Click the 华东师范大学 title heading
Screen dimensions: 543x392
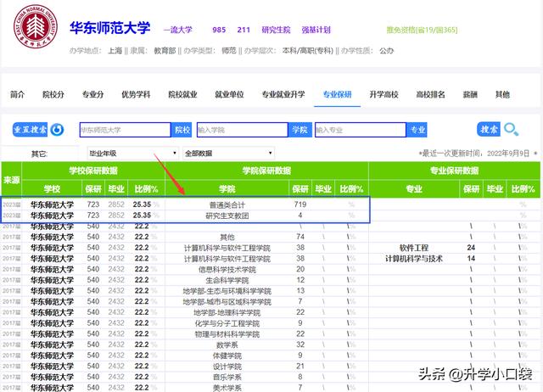pyautogui.click(x=109, y=28)
